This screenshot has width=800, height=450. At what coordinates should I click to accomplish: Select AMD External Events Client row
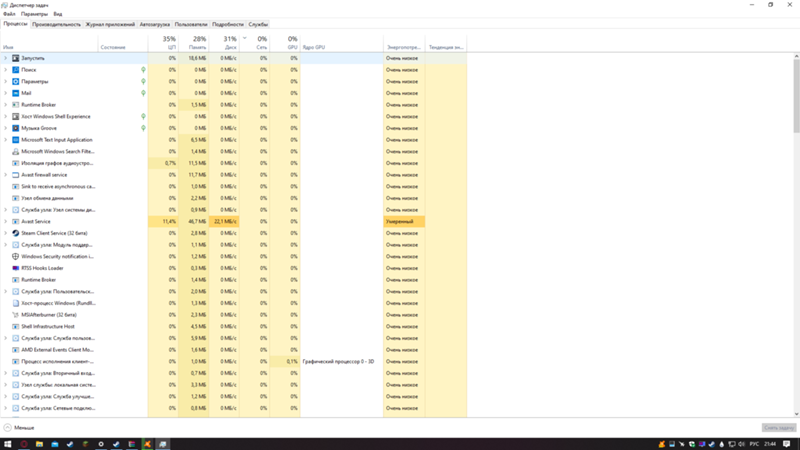pyautogui.click(x=234, y=350)
